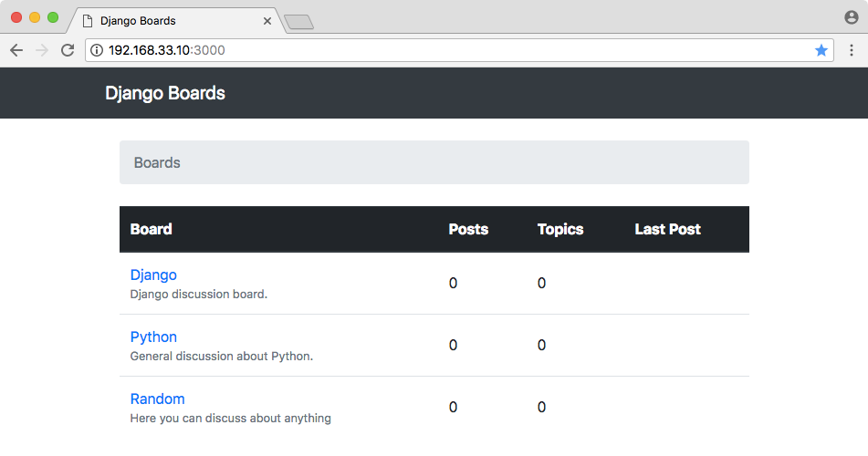Click the Posts count for the Random row

[x=453, y=408]
